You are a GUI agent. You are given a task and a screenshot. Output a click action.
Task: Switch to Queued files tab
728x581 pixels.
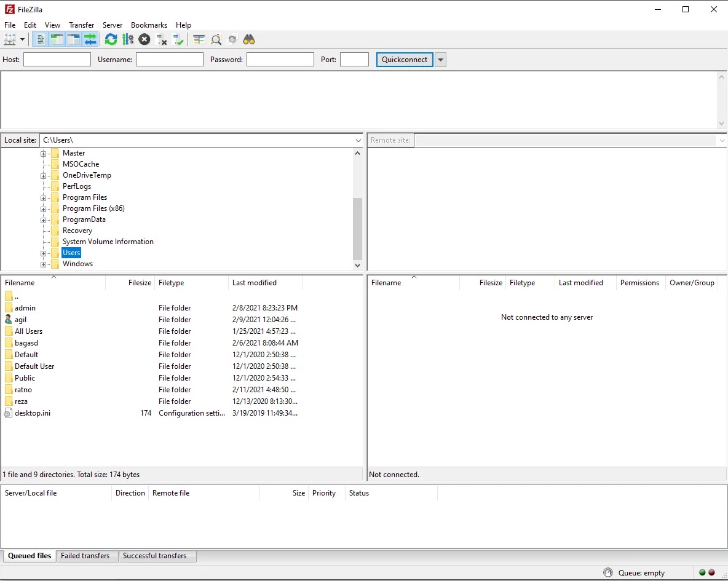pos(30,556)
